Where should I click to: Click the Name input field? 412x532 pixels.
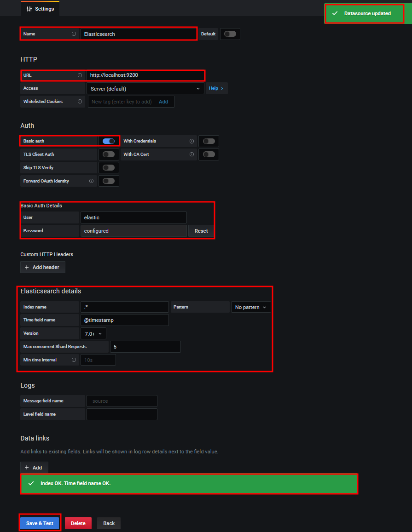pos(139,34)
